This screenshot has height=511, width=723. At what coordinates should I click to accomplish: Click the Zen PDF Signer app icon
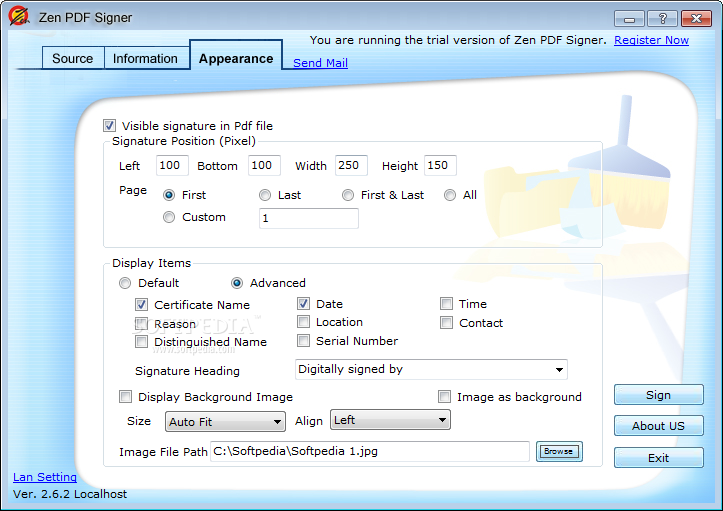tap(19, 17)
